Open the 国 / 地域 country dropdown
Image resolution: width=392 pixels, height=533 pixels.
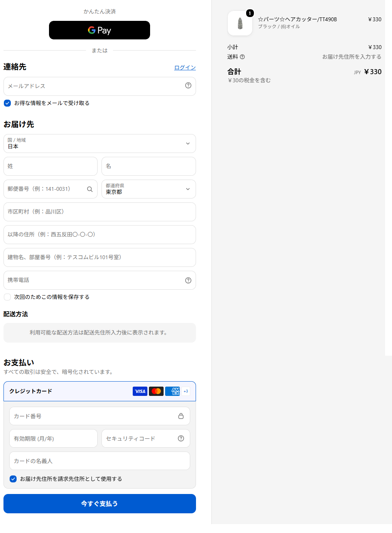point(100,144)
